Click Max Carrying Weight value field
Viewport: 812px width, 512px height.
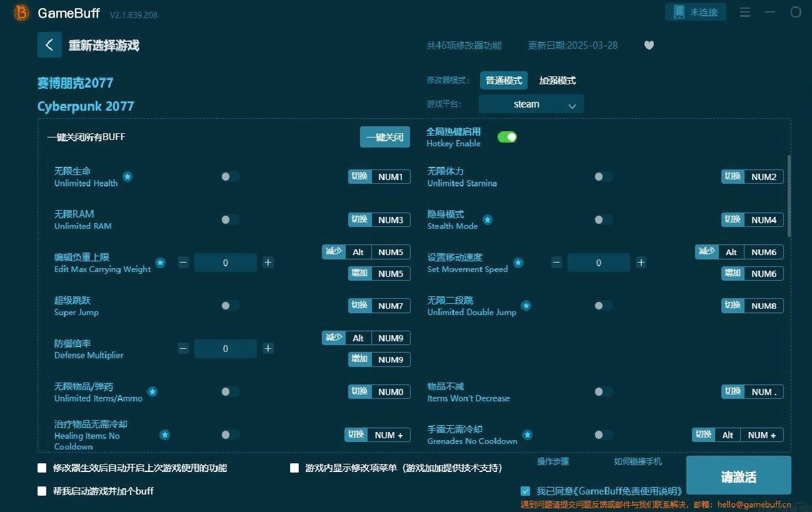(x=226, y=263)
